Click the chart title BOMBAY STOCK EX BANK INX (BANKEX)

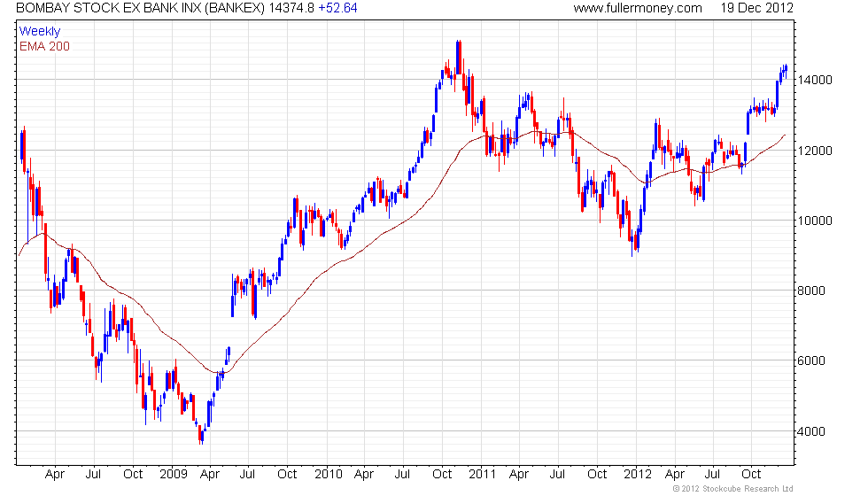(141, 8)
